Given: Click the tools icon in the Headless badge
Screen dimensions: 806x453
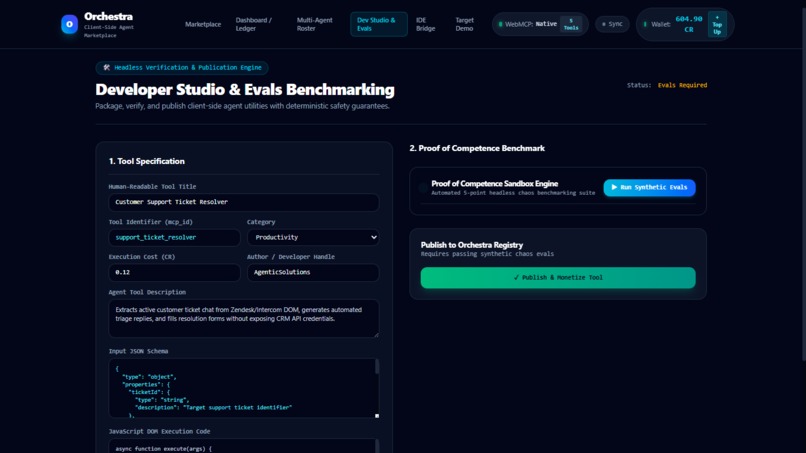Looking at the screenshot, I should tap(107, 67).
